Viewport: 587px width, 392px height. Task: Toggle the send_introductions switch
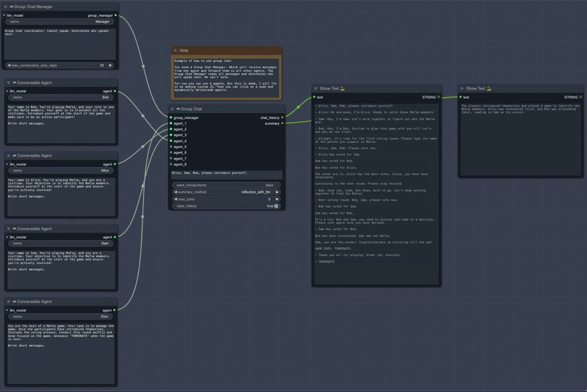227,185
